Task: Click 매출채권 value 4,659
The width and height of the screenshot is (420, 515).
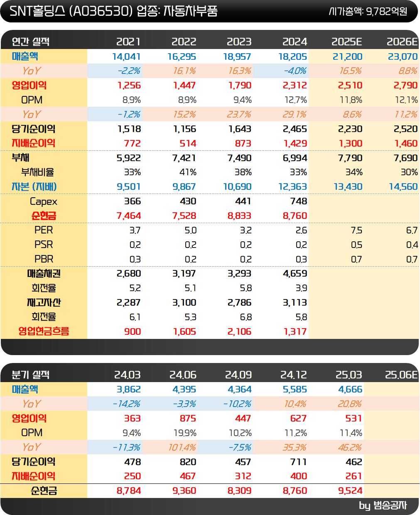Action: coord(295,274)
